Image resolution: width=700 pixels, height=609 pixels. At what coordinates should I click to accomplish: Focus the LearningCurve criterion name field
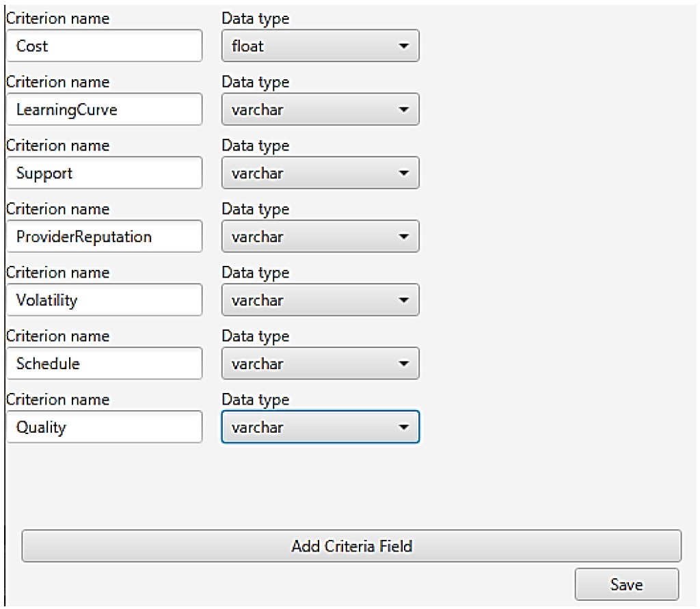104,109
